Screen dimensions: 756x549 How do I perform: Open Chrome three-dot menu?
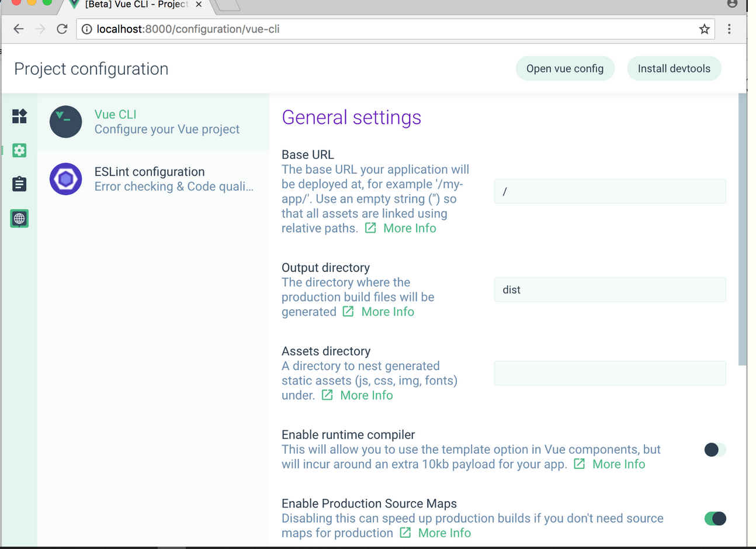point(729,29)
